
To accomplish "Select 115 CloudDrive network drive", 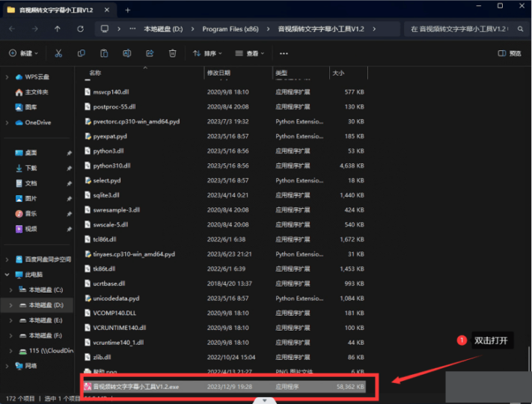I will [x=46, y=351].
